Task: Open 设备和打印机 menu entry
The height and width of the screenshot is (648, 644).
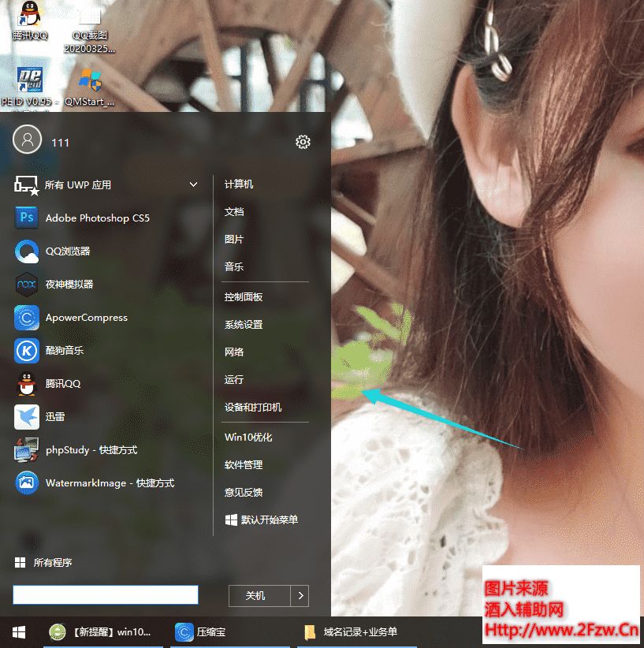Action: pyautogui.click(x=253, y=408)
